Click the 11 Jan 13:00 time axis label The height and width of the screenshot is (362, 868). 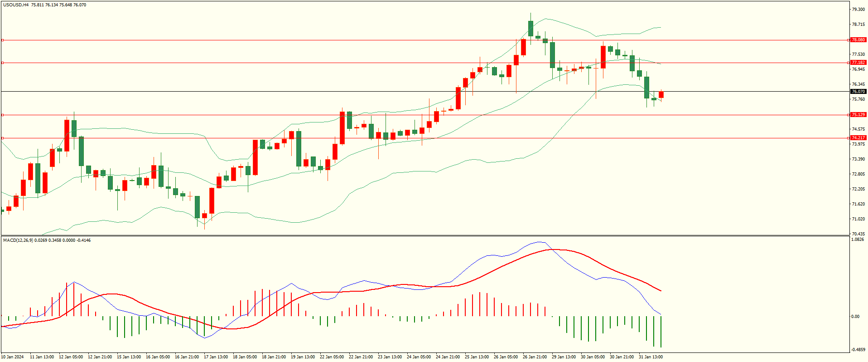42,357
